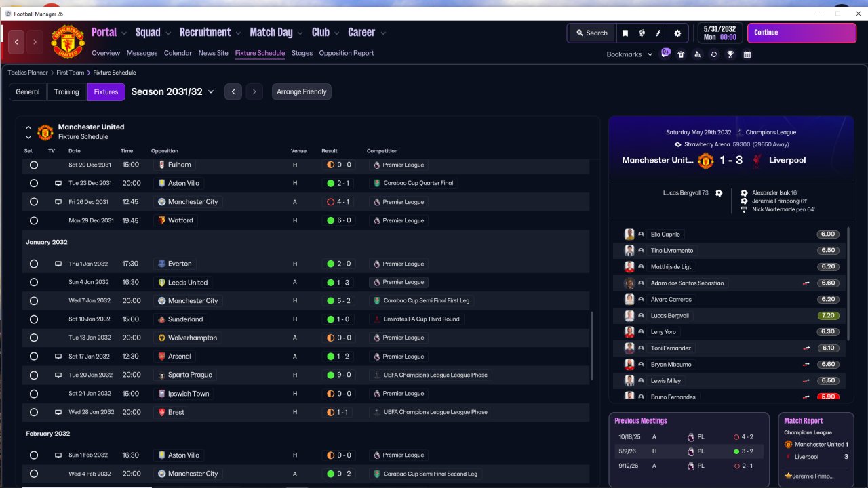Screen dimensions: 868x488
Task: Click the Tactics Planner breadcrumb link
Action: point(28,73)
